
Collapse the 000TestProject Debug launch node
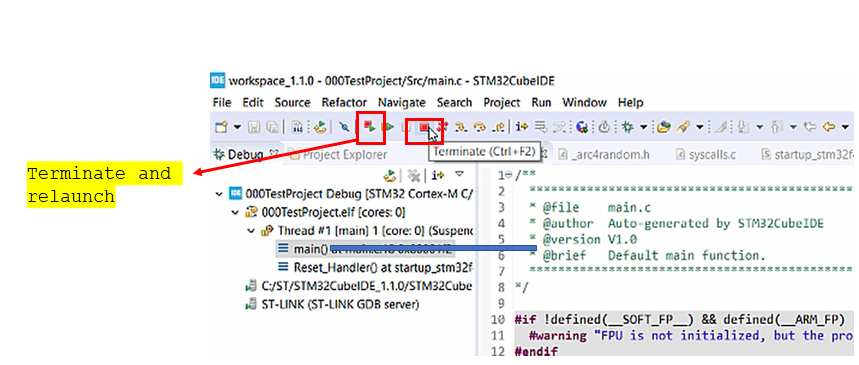pos(220,193)
